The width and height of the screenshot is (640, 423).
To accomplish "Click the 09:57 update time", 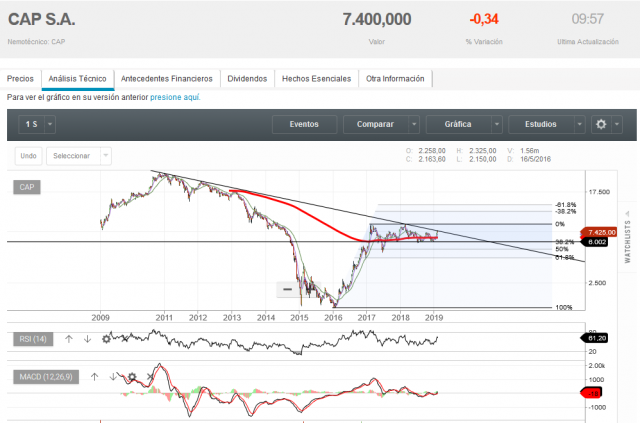I will [x=587, y=19].
